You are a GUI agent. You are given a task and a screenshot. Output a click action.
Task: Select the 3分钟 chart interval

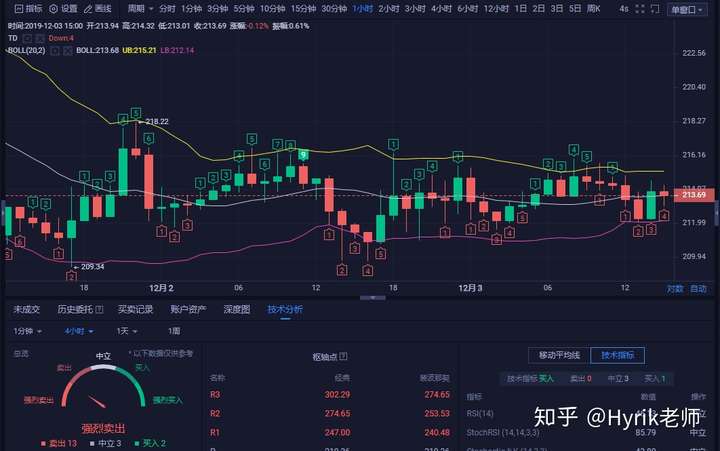pos(217,8)
